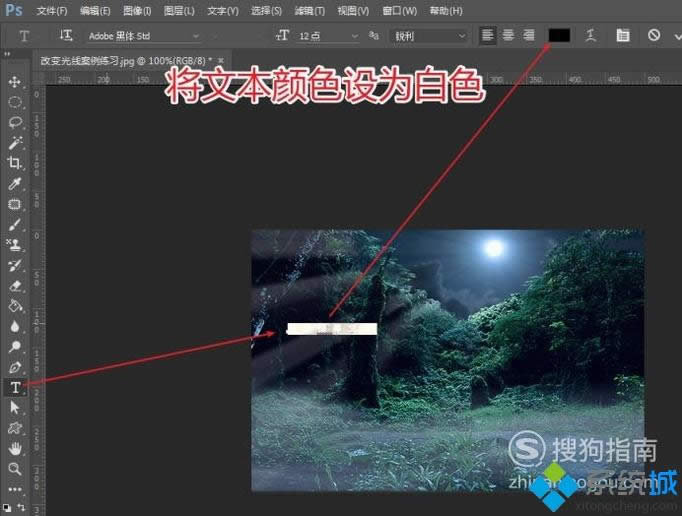Select the Hand tool

[15, 448]
